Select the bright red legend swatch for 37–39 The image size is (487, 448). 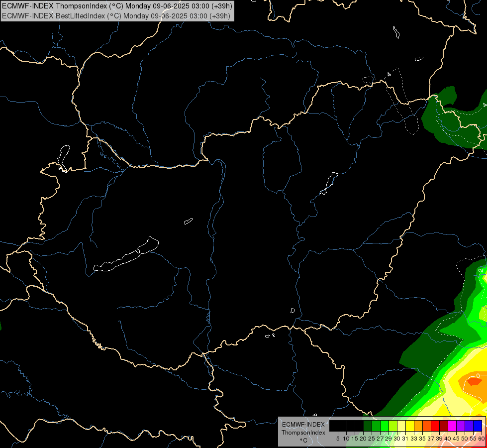pyautogui.click(x=435, y=426)
